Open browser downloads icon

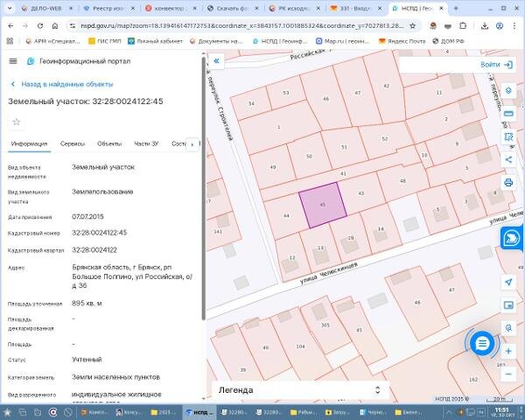click(x=485, y=25)
